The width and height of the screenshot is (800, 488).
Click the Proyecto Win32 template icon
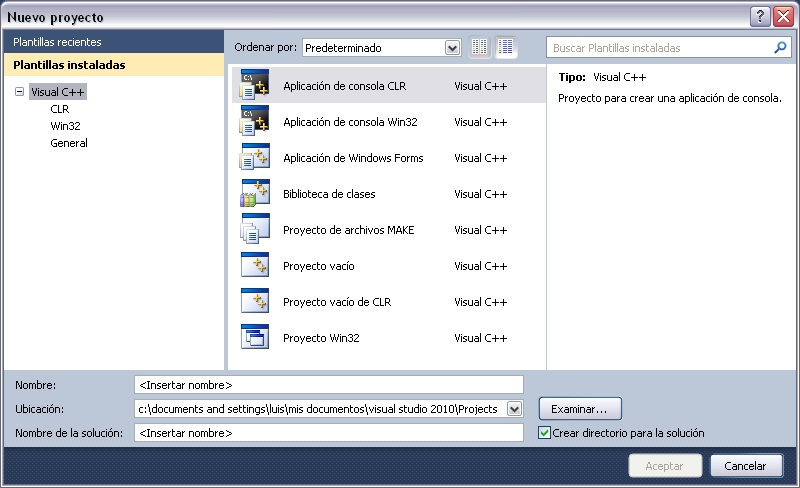click(x=255, y=337)
